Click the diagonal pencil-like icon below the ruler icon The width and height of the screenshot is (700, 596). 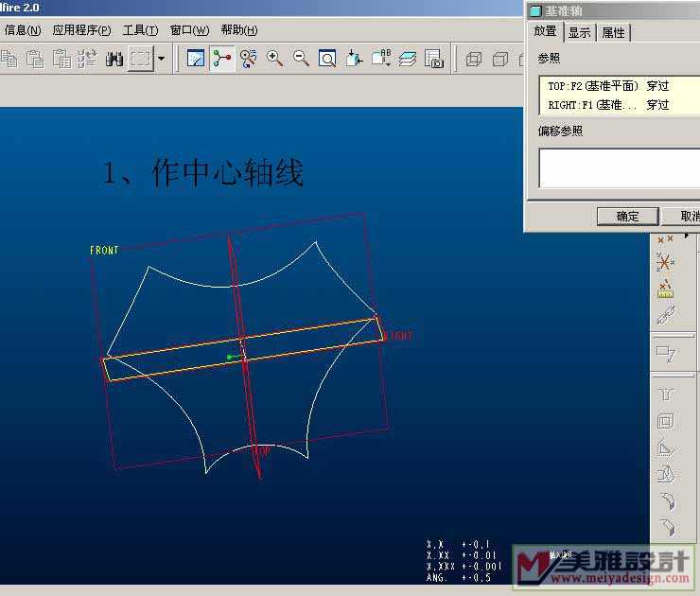pyautogui.click(x=666, y=315)
